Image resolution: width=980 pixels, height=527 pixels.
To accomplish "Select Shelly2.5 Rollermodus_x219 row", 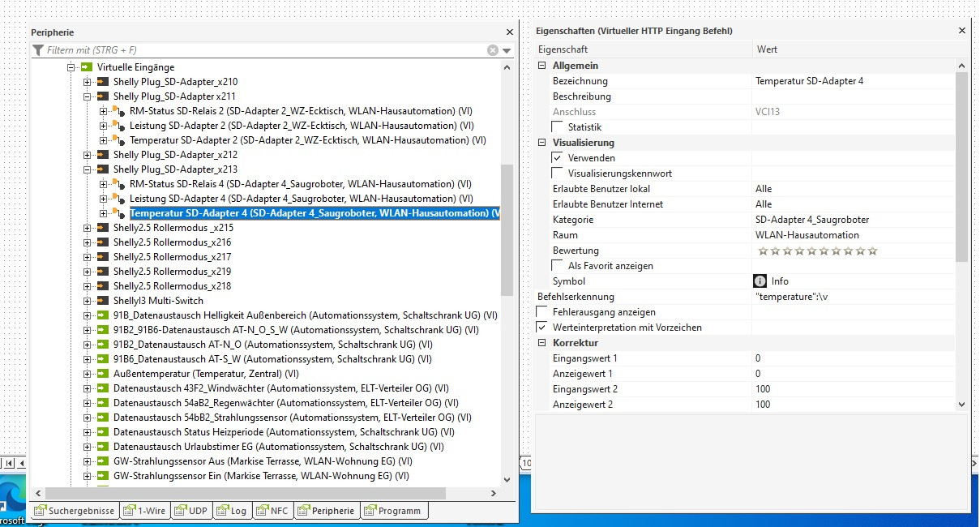I will (x=172, y=272).
